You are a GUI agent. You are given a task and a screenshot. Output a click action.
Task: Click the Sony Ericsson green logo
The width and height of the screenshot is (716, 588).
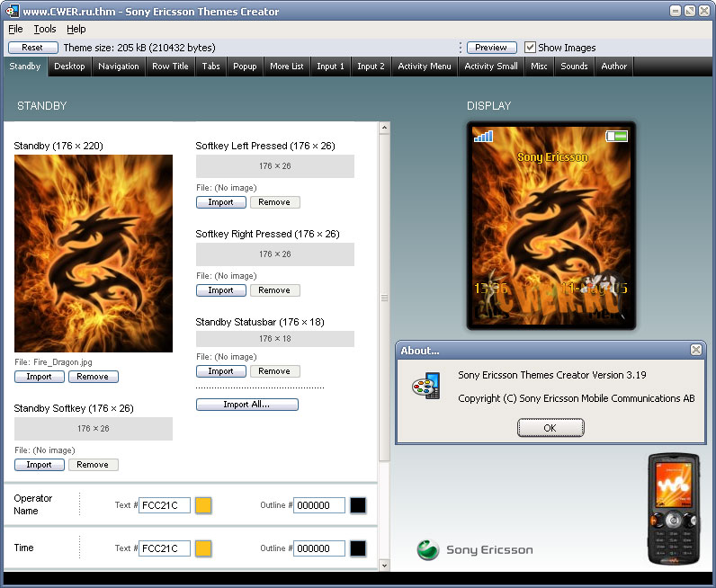click(428, 549)
